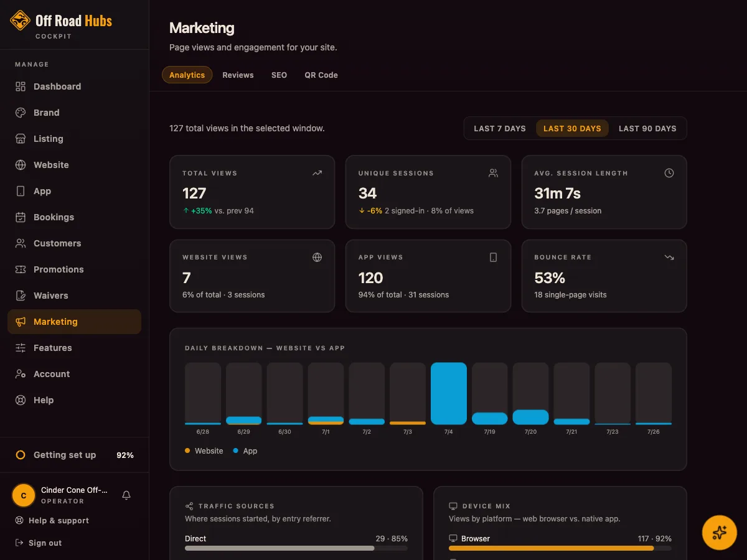Select the Last 90 Days range

click(647, 128)
